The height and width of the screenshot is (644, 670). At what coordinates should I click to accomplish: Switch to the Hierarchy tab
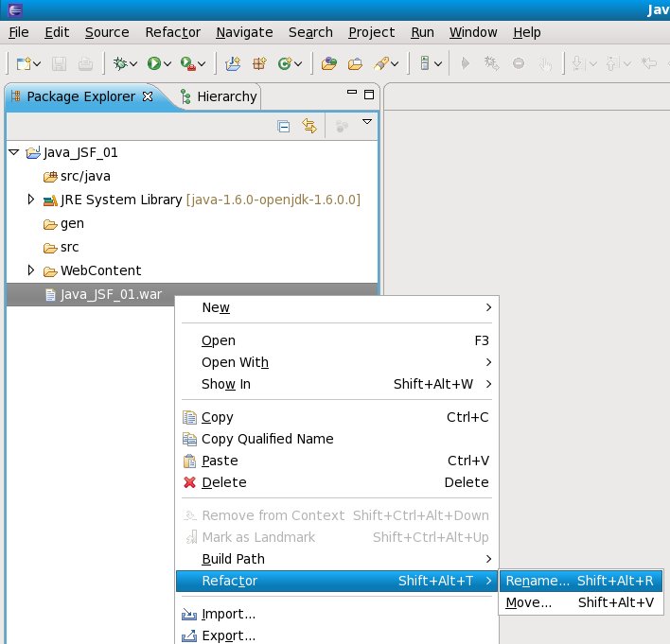(225, 96)
